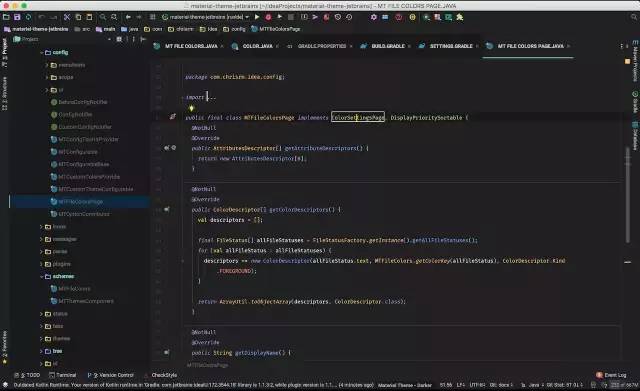Click the Back navigation arrow
The height and width of the screenshot is (391, 640).
[x=128, y=17]
